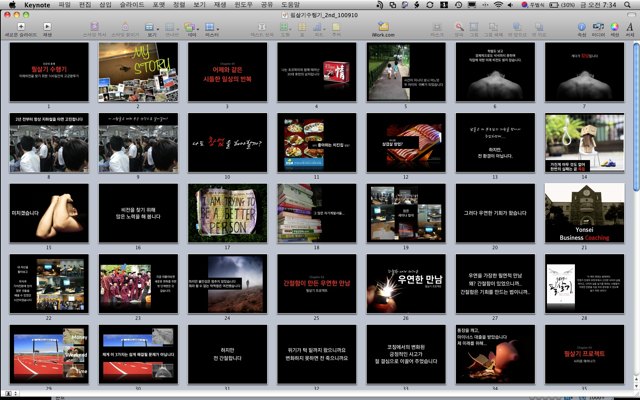The image size is (640, 400).
Task: Select the Yonsei Business Coaching slide
Action: [584, 213]
